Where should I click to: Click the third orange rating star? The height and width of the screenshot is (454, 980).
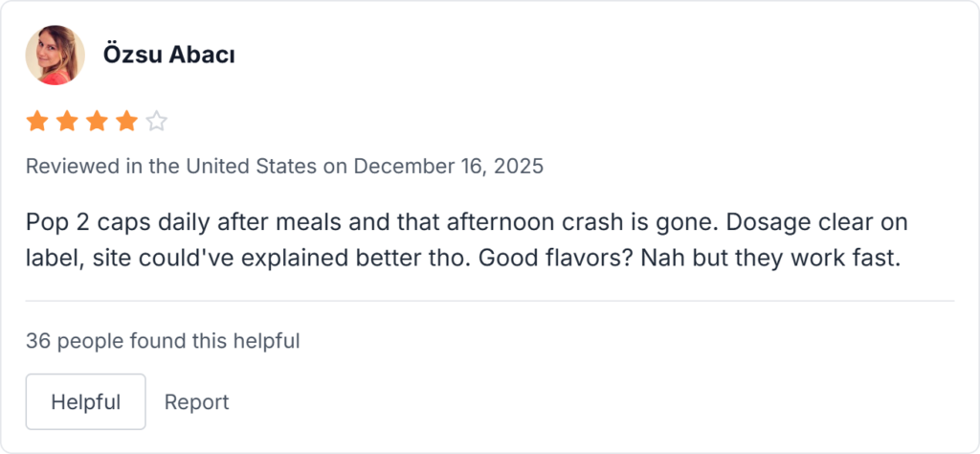[x=97, y=122]
